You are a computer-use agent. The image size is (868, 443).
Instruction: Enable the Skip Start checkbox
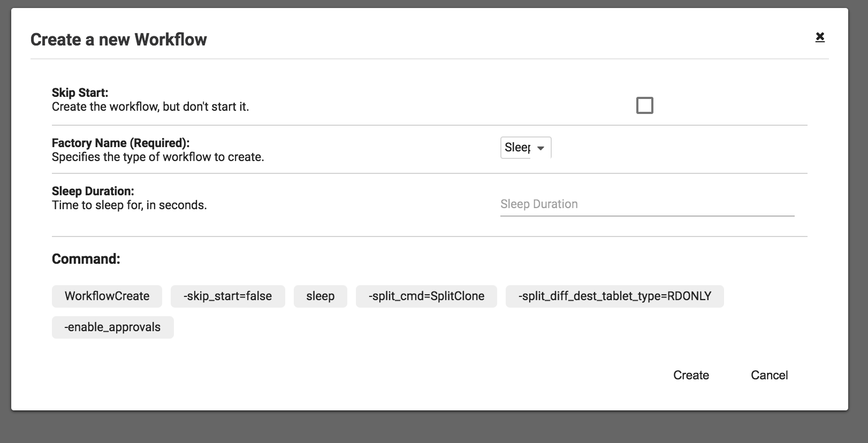click(x=644, y=105)
